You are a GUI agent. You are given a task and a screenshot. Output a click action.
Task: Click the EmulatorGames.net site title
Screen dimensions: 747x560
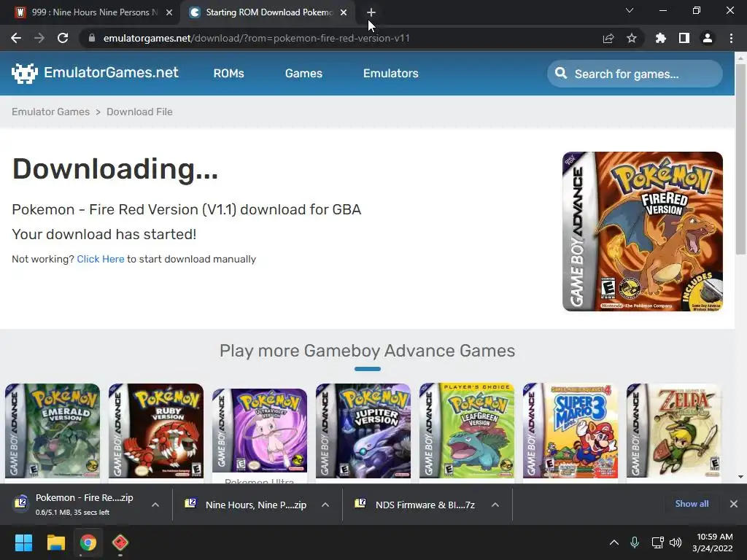(111, 72)
